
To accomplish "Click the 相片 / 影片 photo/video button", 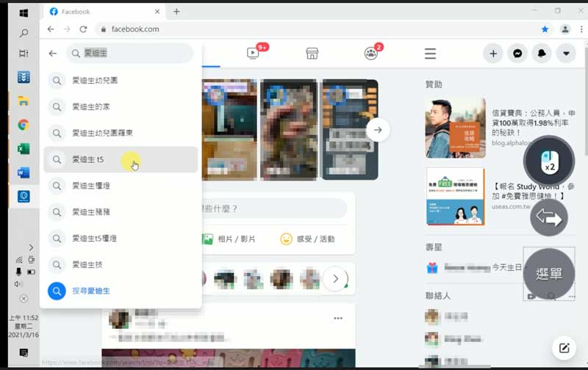I will 229,239.
